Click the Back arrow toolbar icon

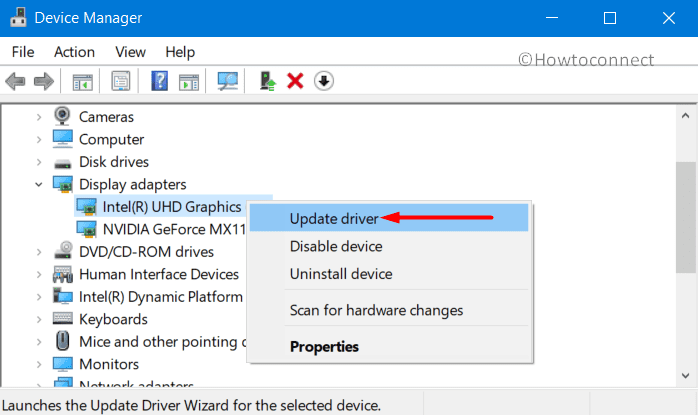[15, 81]
